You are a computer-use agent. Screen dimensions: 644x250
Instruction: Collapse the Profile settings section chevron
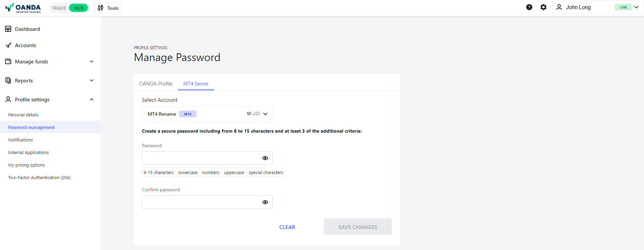tap(91, 99)
